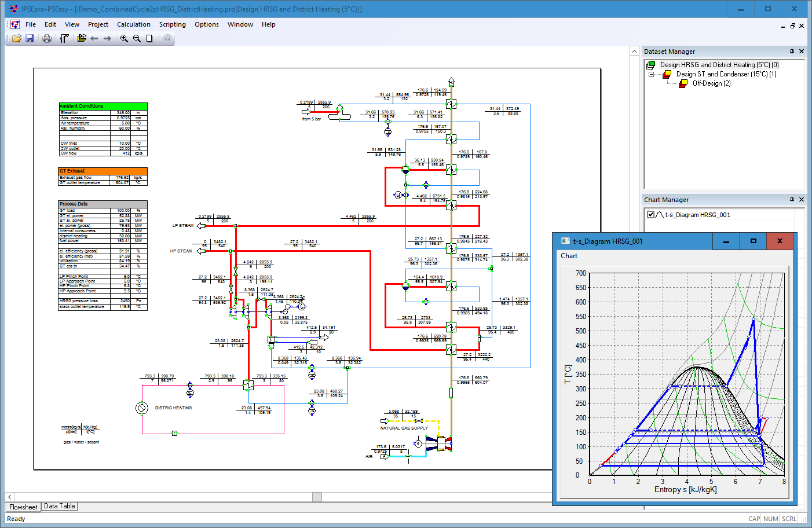Image resolution: width=812 pixels, height=528 pixels.
Task: Click the square root function toolbar icon
Action: pos(64,38)
